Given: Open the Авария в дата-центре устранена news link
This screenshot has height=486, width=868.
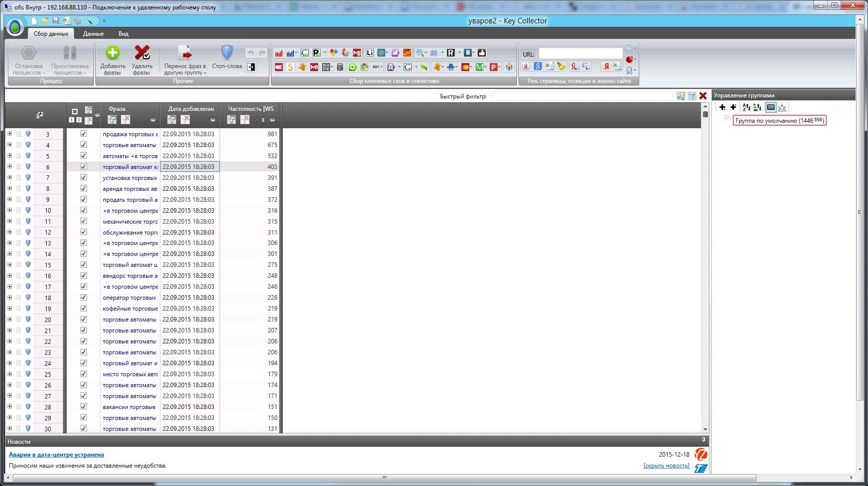Looking at the screenshot, I should pos(56,455).
